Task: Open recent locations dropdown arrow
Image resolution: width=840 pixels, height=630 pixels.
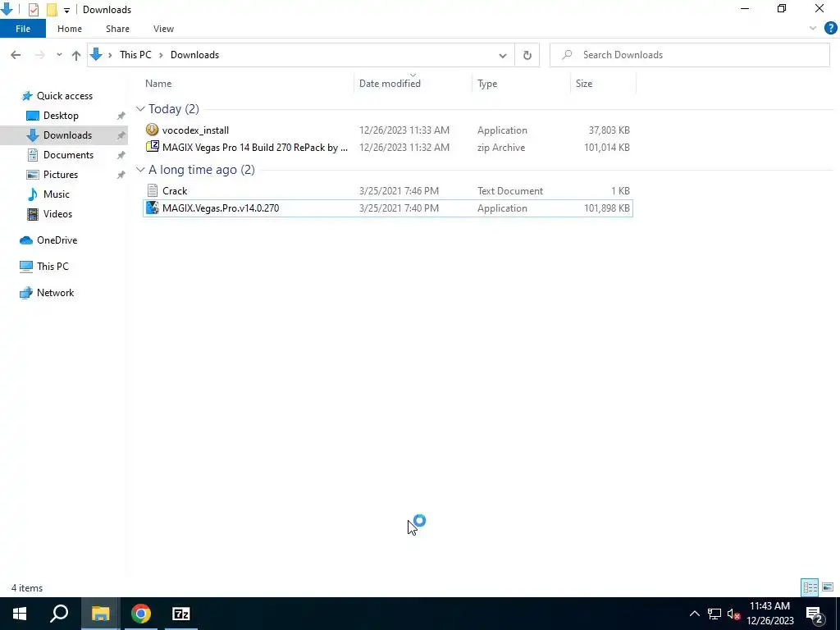Action: tap(59, 55)
